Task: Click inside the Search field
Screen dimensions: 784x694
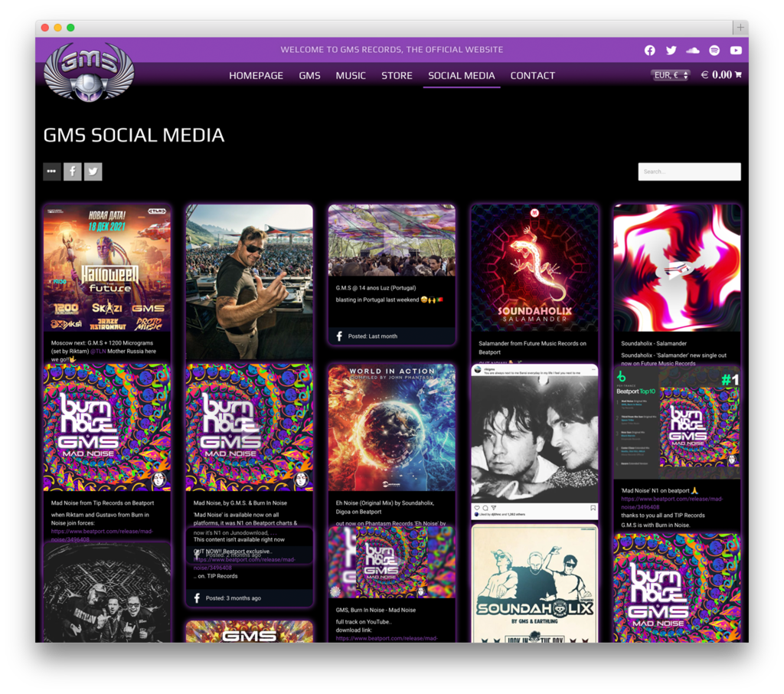Action: (689, 171)
